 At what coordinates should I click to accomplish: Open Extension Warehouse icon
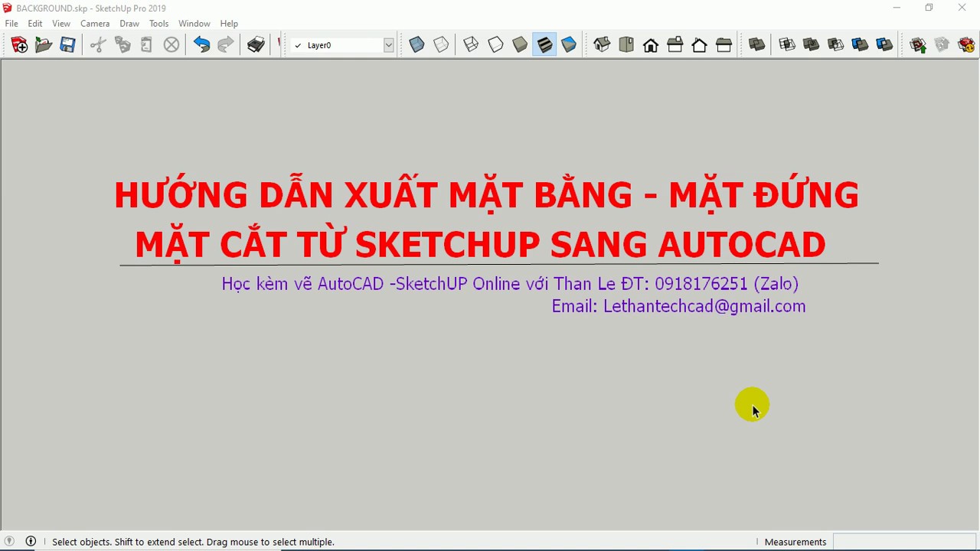tap(967, 45)
